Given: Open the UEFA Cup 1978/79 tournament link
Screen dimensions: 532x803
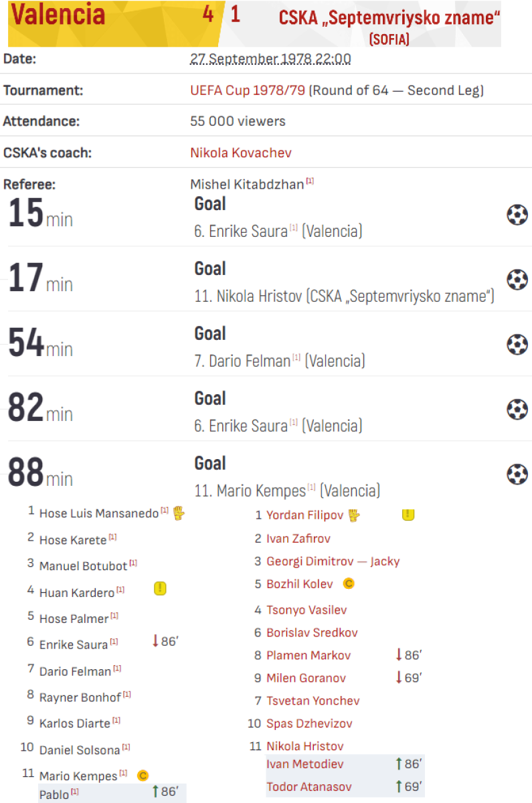Looking at the screenshot, I should 248,90.
